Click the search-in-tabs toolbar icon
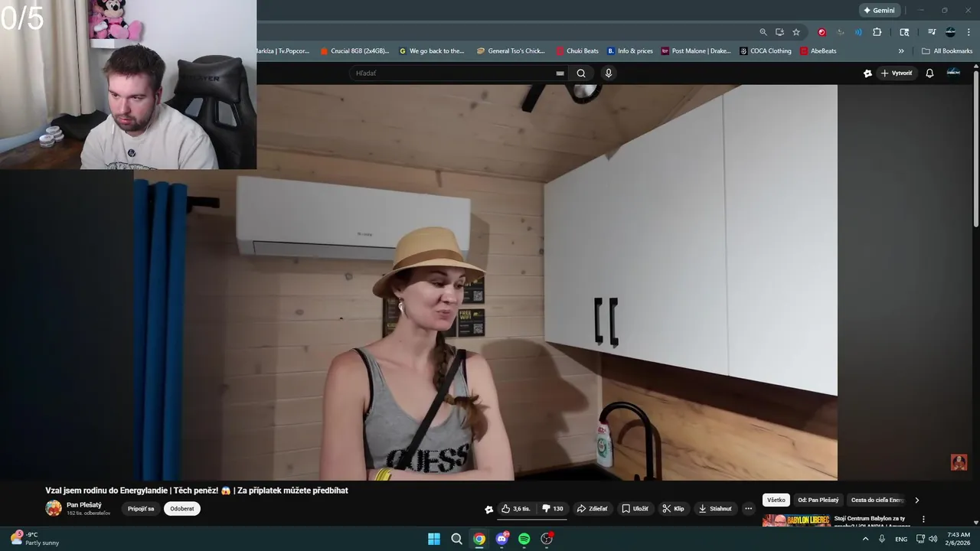The width and height of the screenshot is (980, 551). click(904, 32)
